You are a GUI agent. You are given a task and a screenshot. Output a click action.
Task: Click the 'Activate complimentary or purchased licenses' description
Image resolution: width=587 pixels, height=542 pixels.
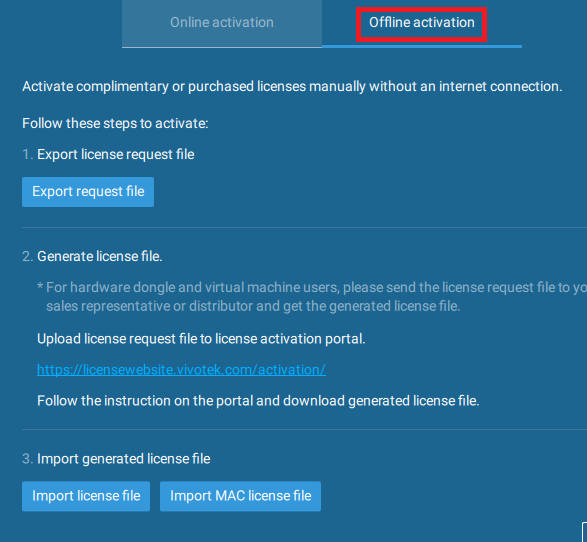(292, 86)
